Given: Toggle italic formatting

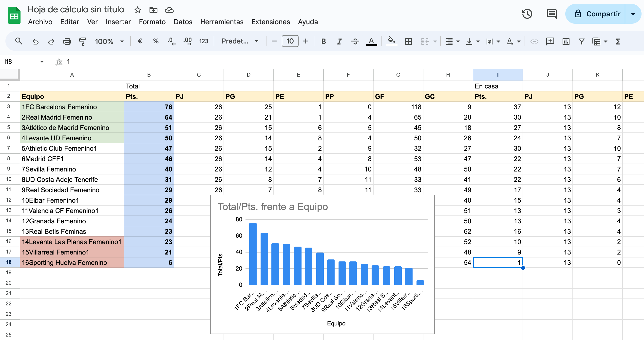Looking at the screenshot, I should click(x=339, y=41).
